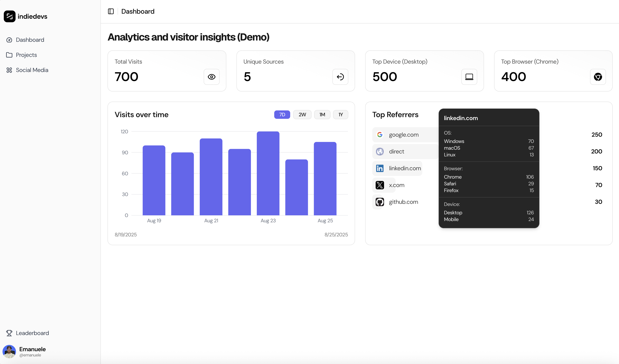Click the Chrome row in tooltip
The height and width of the screenshot is (364, 619).
(x=489, y=177)
